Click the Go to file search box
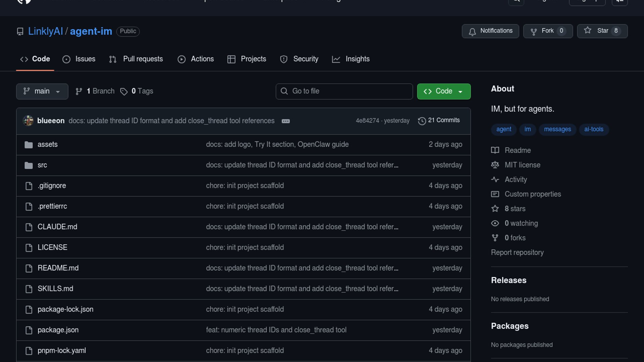The width and height of the screenshot is (644, 362). coord(344,91)
